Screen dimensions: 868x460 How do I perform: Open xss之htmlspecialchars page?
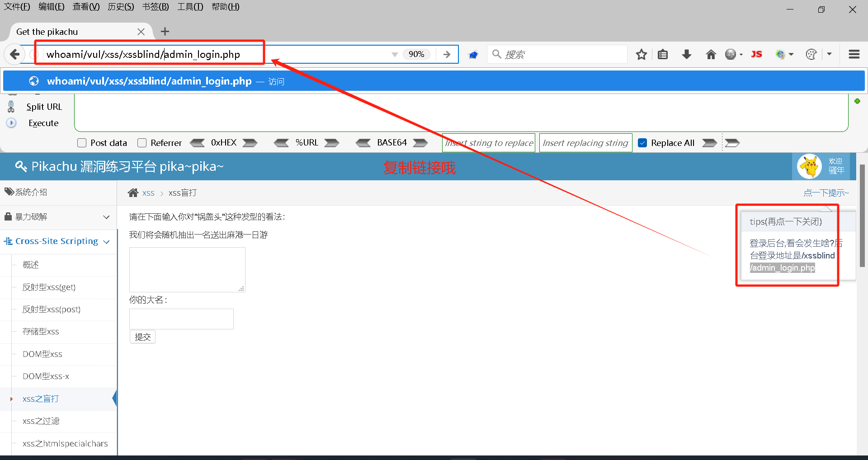65,443
